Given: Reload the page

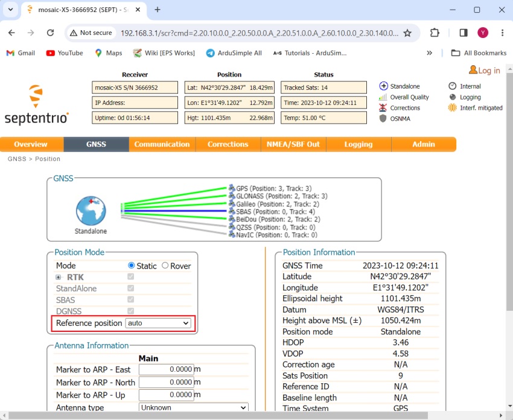Looking at the screenshot, I should [50, 33].
